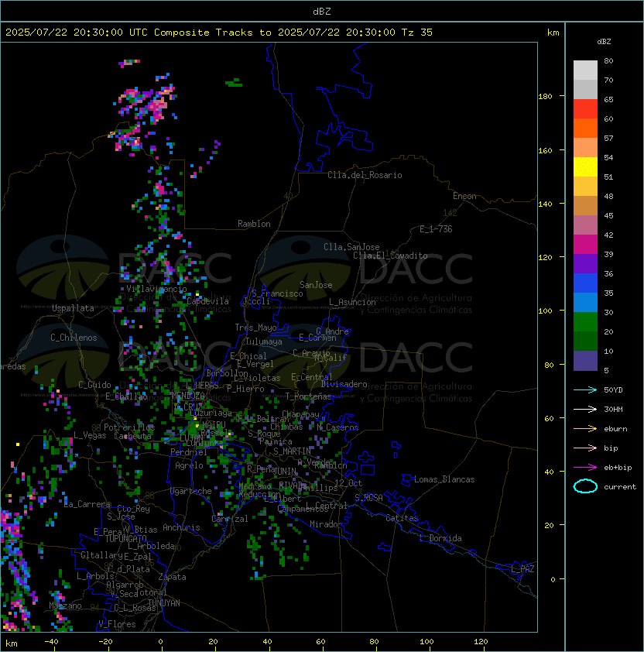
Task: Click the 'Catitas' map label
Action: click(402, 518)
